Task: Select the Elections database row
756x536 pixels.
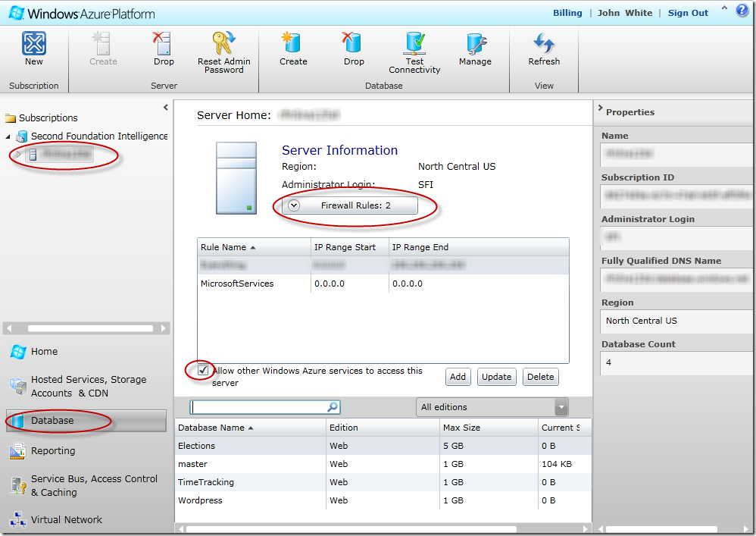Action: click(383, 446)
